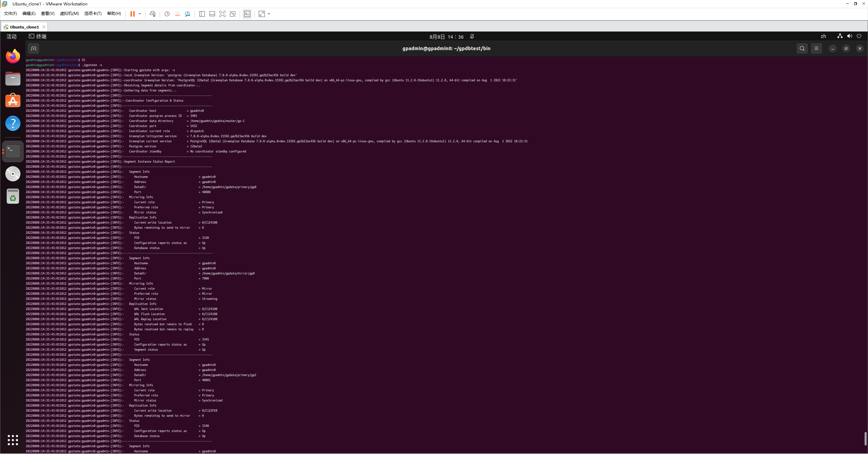Enter full screen mode

pos(222,14)
